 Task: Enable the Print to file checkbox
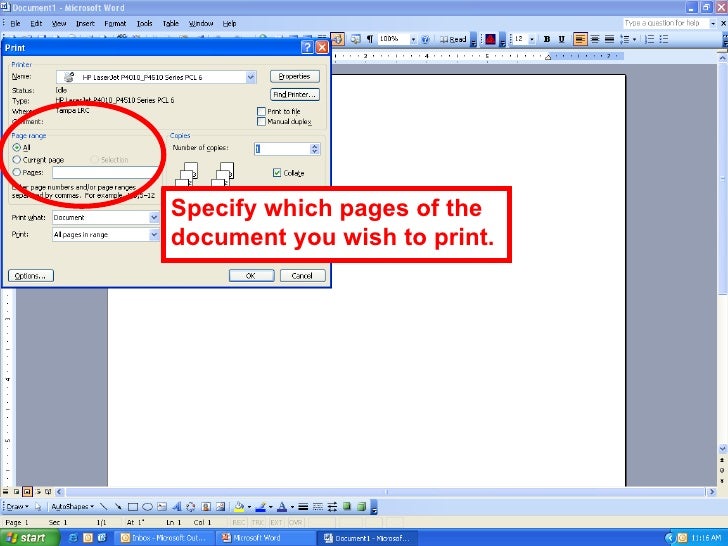[261, 111]
